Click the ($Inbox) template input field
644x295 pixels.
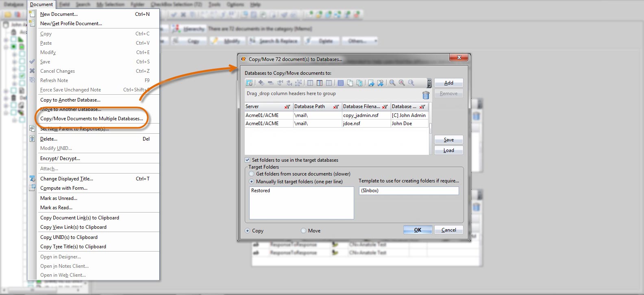[409, 191]
